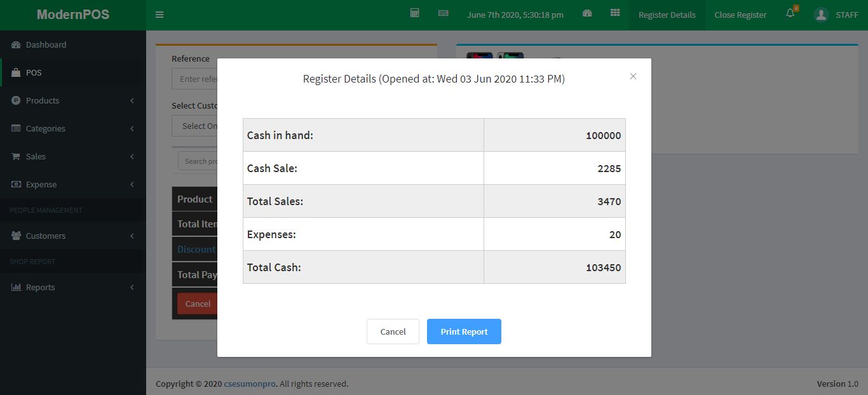The height and width of the screenshot is (395, 868).
Task: Follow the csesumonpro footer link
Action: pos(250,384)
